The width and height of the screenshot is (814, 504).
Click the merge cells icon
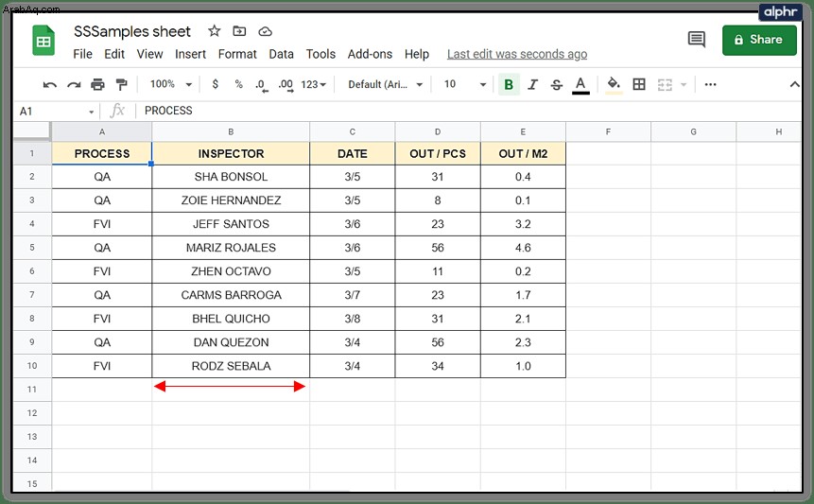pos(665,84)
